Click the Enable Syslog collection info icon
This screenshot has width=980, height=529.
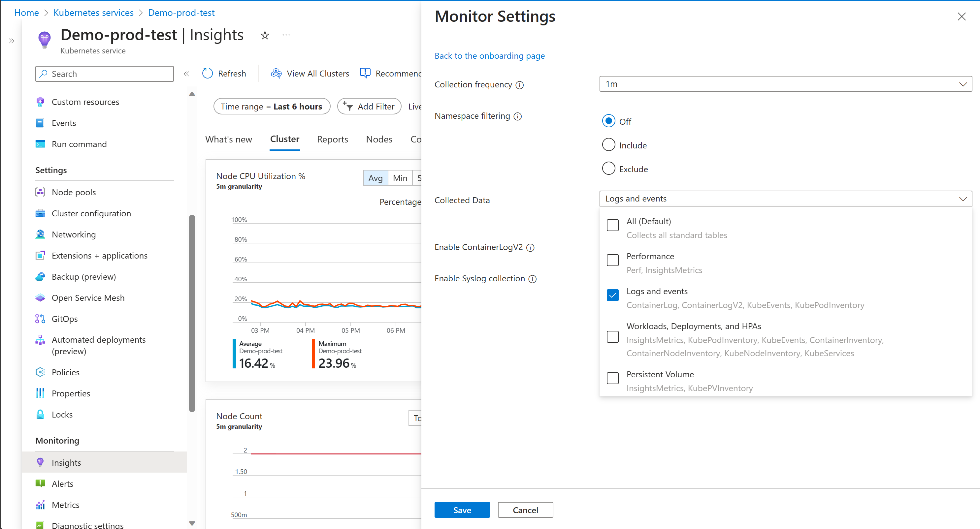(533, 279)
